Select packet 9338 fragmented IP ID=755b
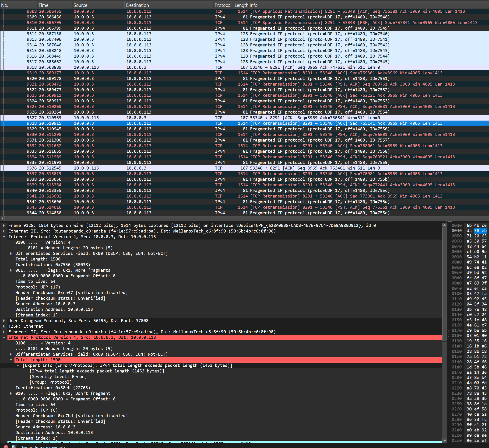The width and height of the screenshot is (489, 448). coord(244,179)
